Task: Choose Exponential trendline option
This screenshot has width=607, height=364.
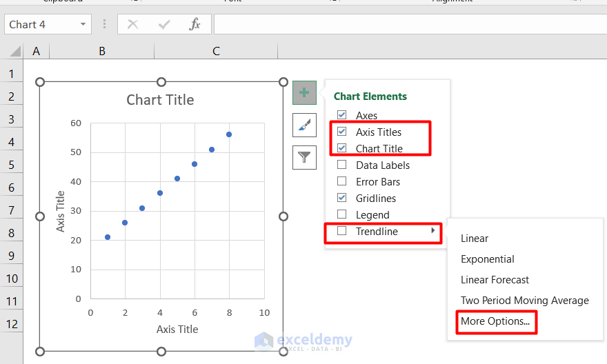Action: point(488,259)
